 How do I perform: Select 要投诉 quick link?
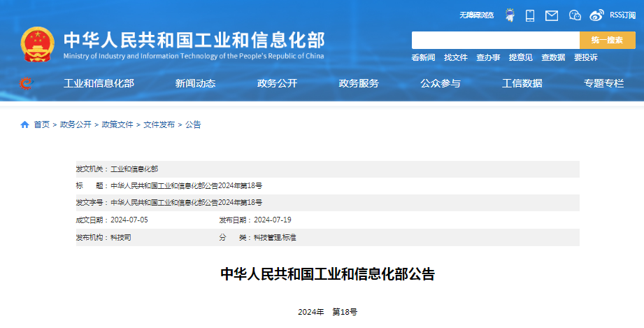[x=586, y=57]
